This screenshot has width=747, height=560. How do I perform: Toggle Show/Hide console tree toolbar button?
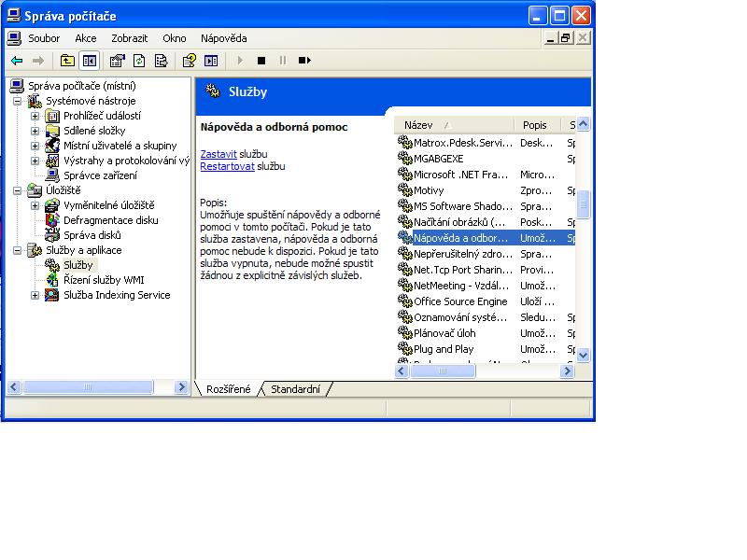tap(89, 61)
